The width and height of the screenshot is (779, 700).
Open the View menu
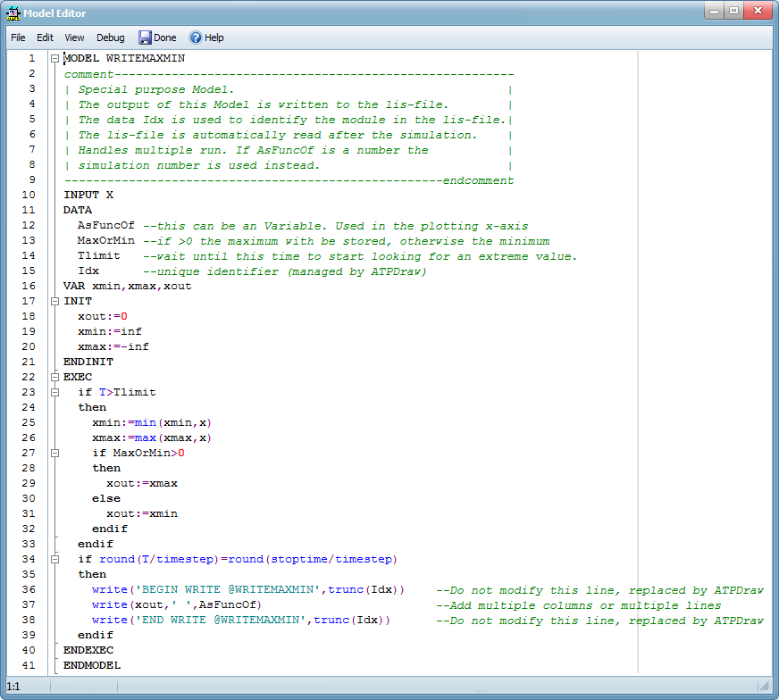coord(74,37)
